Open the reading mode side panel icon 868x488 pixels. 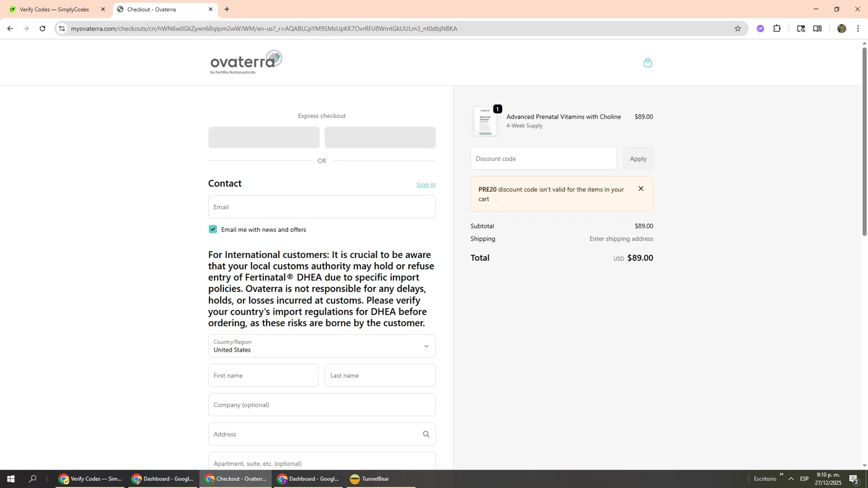[817, 28]
